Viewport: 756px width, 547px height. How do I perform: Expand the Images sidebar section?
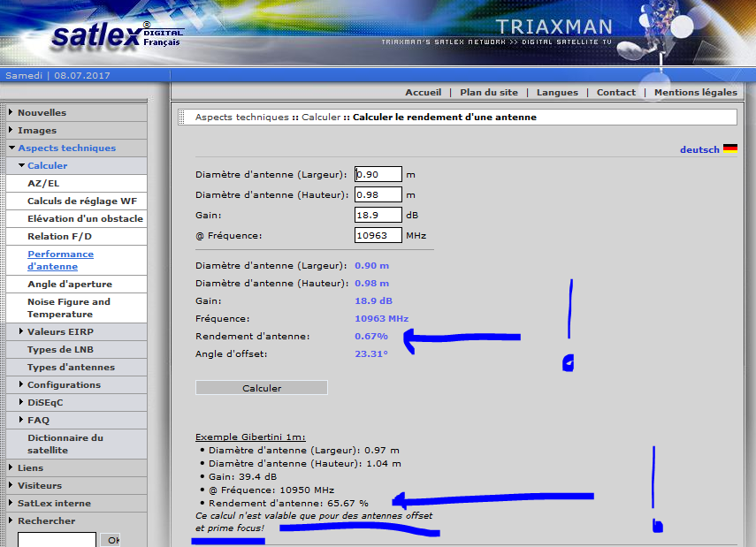(37, 130)
